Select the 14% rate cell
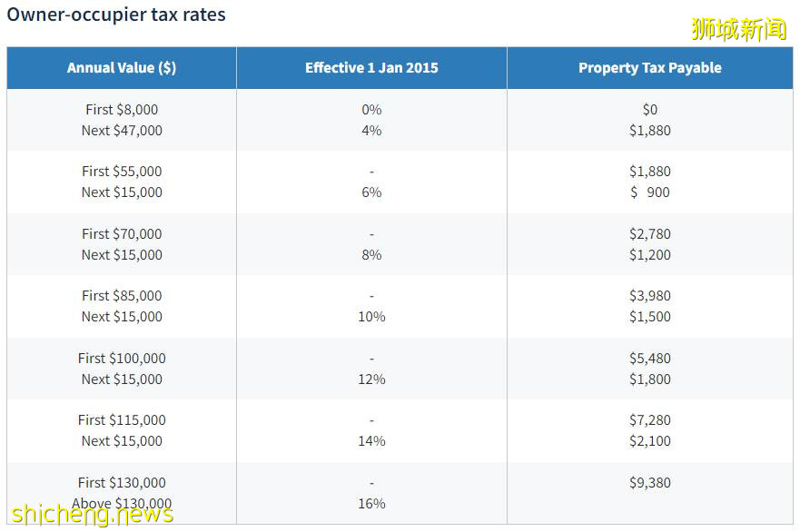This screenshot has height=532, width=800. [371, 441]
